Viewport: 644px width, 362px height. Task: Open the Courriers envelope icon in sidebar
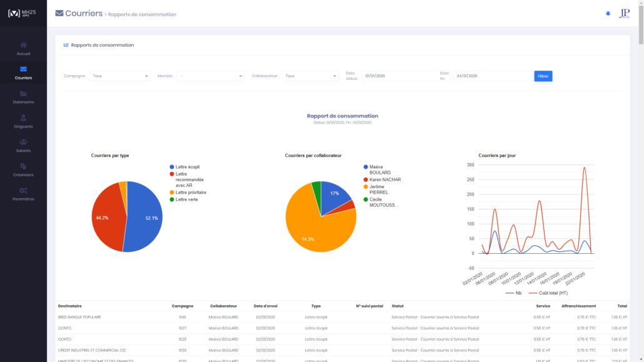[23, 69]
